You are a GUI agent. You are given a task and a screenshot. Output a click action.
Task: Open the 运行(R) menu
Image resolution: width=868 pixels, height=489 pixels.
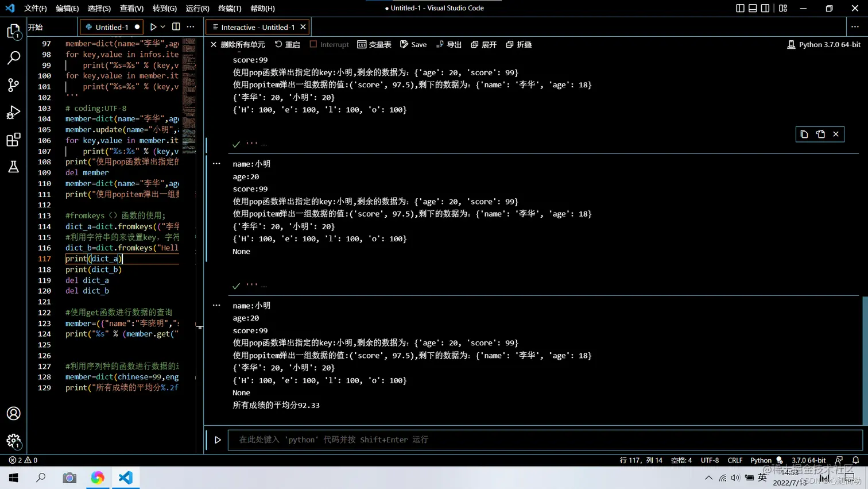197,8
